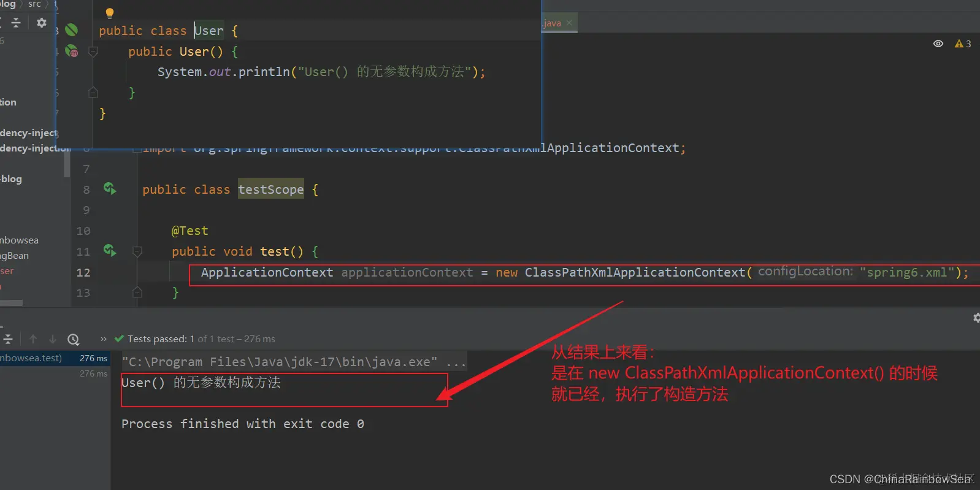This screenshot has height=490, width=980.
Task: Click User class name in popup
Action: coord(209,31)
